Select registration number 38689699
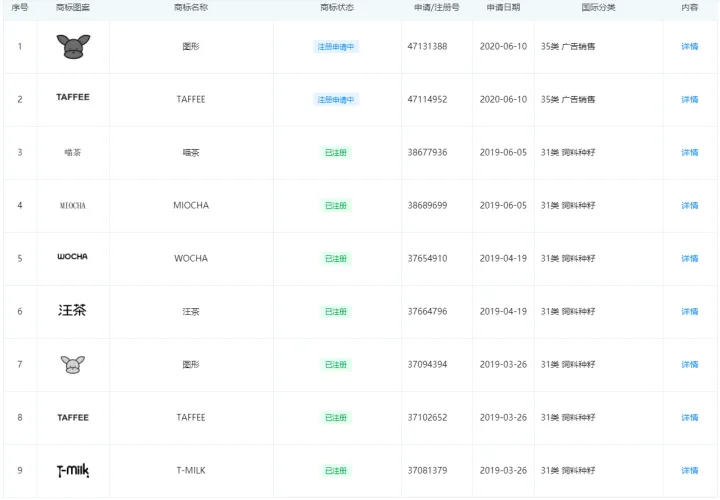This screenshot has height=500, width=720. point(428,205)
